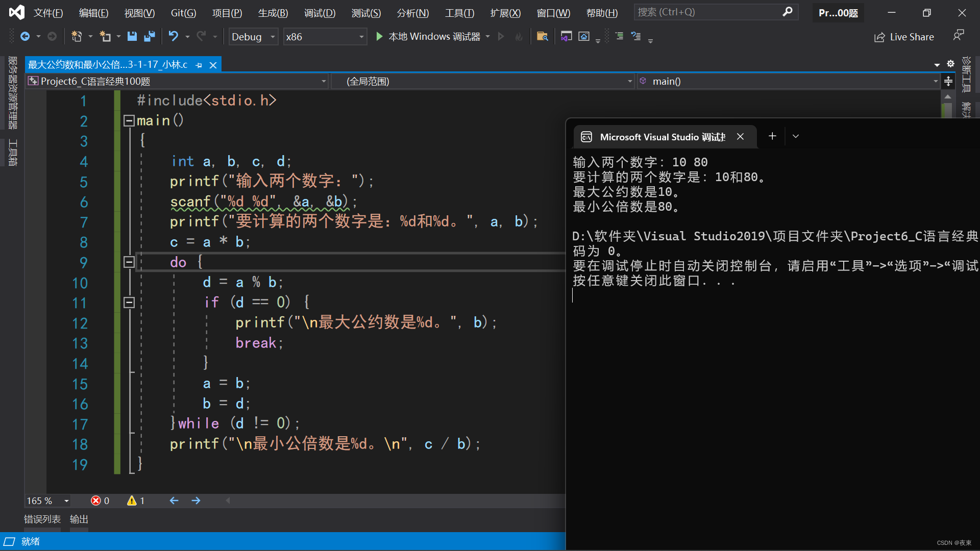Open the 调试(D) menu

click(x=320, y=13)
